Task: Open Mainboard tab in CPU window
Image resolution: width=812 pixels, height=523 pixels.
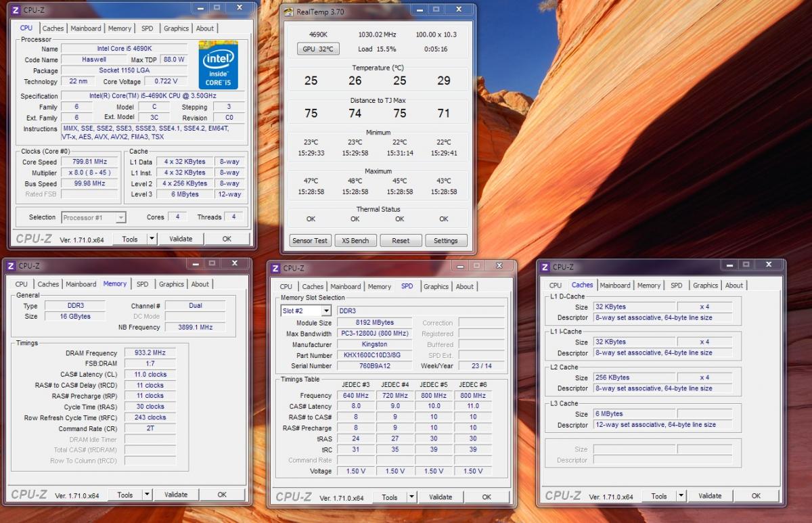Action: pos(86,28)
